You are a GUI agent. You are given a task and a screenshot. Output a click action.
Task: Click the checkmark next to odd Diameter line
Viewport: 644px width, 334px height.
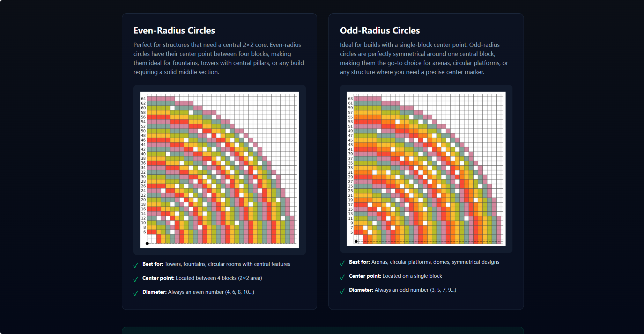point(342,291)
